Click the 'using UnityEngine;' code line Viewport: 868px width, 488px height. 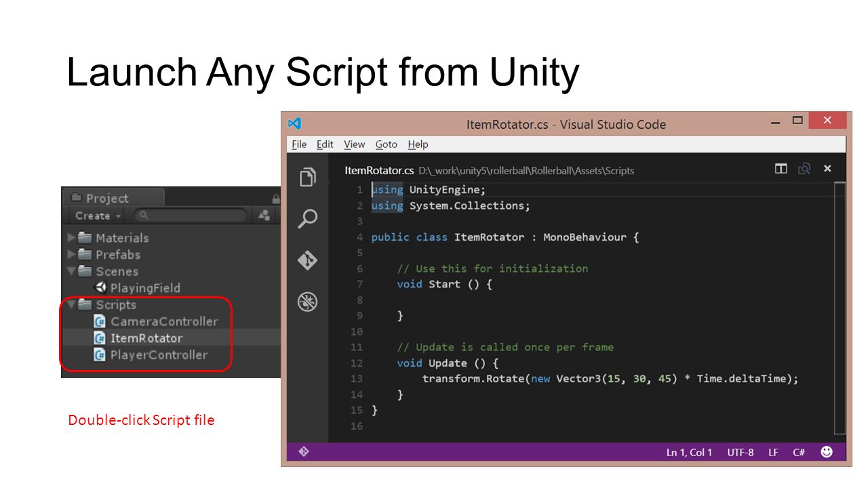click(429, 190)
